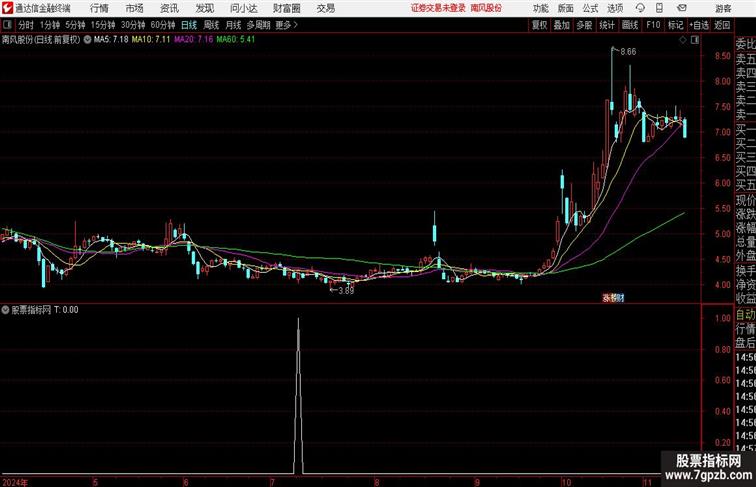Image resolution: width=756 pixels, height=487 pixels.
Task: Open the 功能 menu
Action: pyautogui.click(x=540, y=8)
